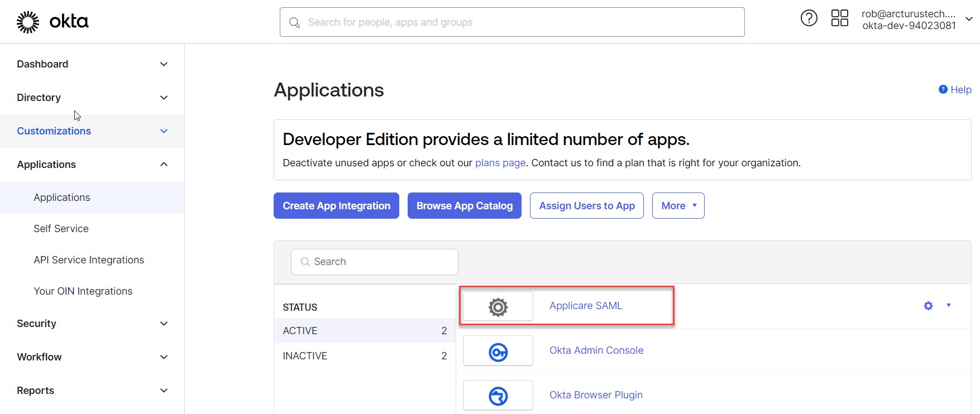Click Create App Integration button

[336, 206]
